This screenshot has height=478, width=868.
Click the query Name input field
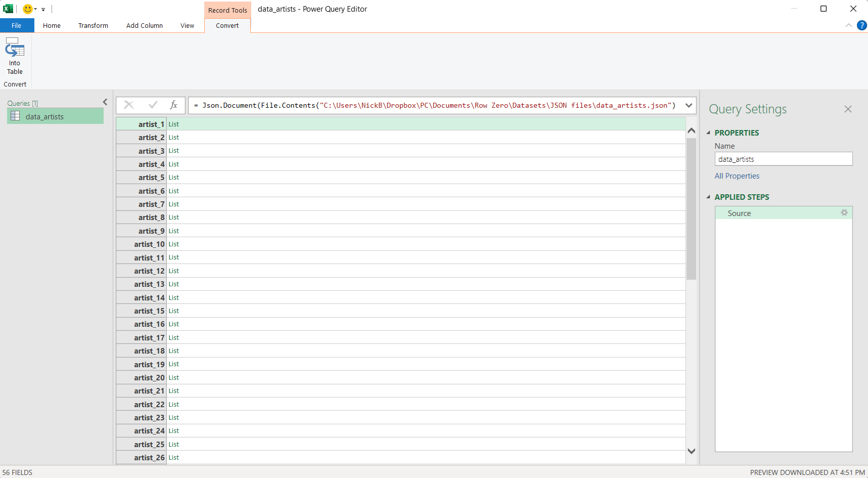pos(783,159)
